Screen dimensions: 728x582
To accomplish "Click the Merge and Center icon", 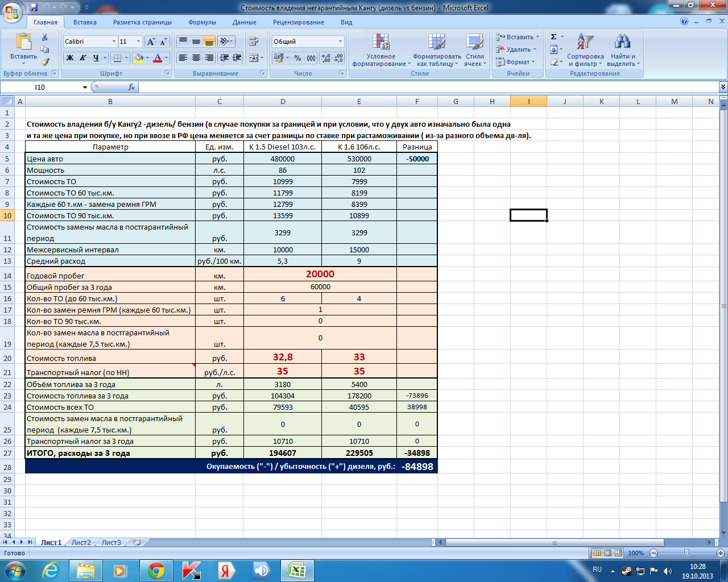I will pyautogui.click(x=254, y=58).
